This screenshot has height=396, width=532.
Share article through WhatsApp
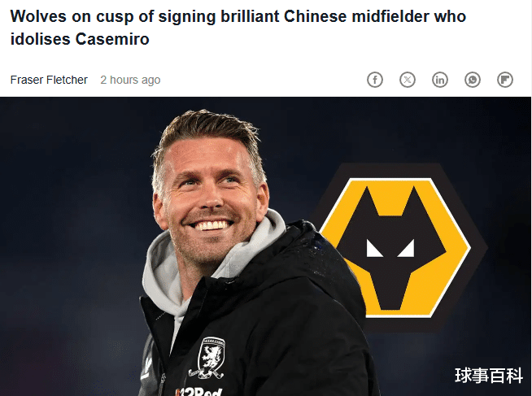[x=473, y=80]
